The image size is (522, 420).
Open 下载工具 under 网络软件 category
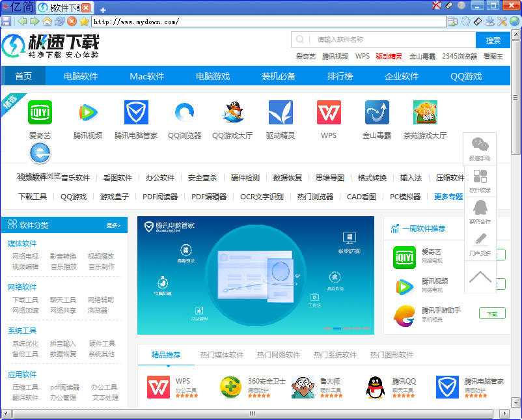point(25,300)
